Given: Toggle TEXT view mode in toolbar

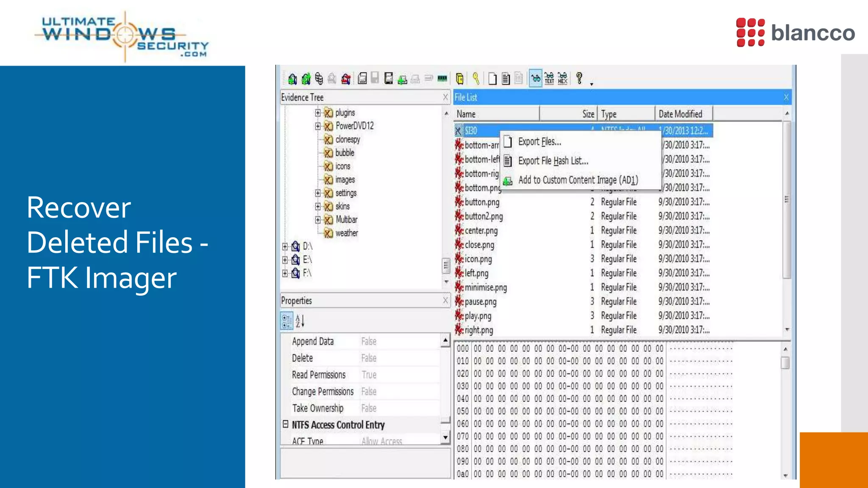Looking at the screenshot, I should (x=549, y=78).
